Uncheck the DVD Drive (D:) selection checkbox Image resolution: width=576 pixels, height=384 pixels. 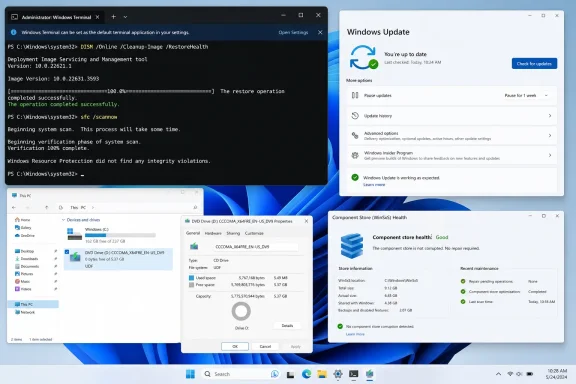coord(66,252)
